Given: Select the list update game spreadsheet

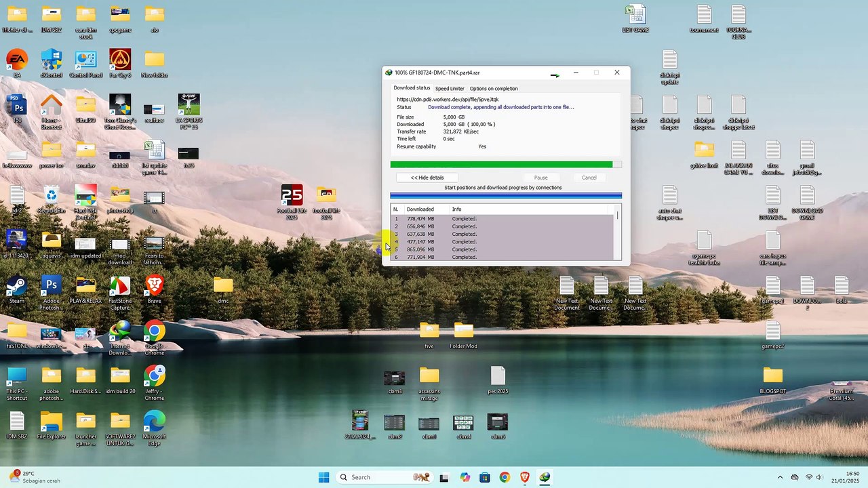Looking at the screenshot, I should point(154,157).
